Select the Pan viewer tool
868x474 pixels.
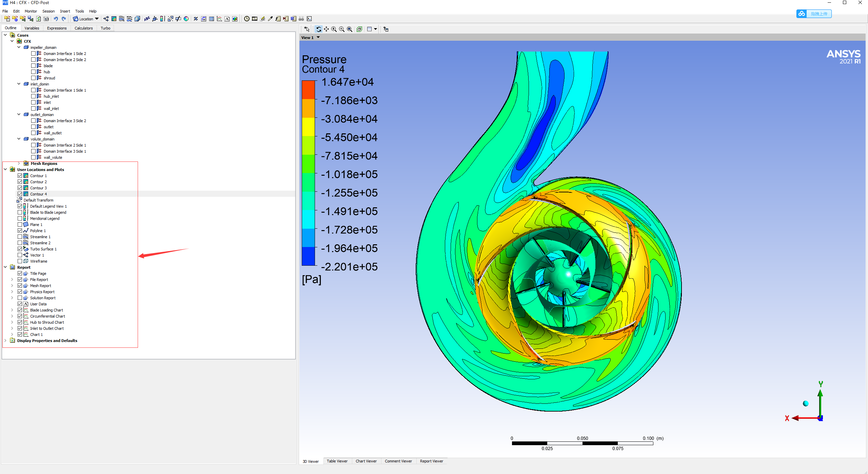(326, 29)
